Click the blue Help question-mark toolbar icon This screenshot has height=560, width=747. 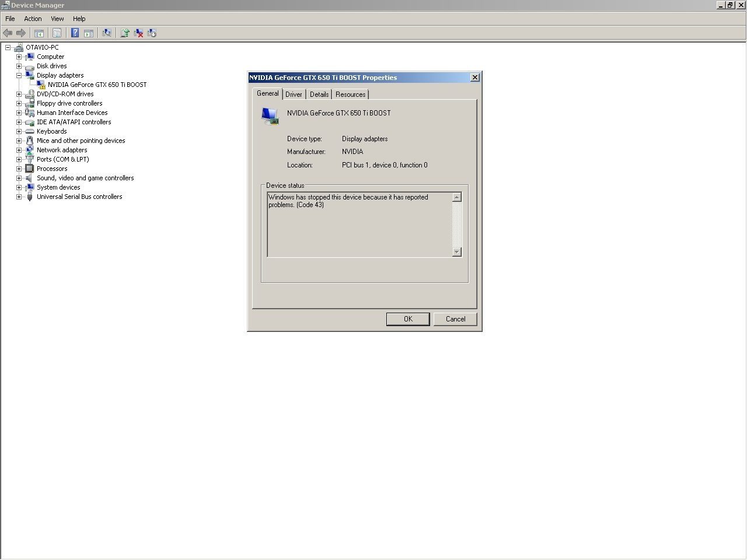75,33
